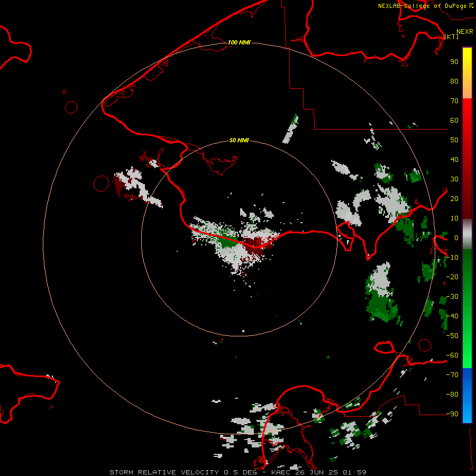Click the -40 knot scale label

point(452,316)
